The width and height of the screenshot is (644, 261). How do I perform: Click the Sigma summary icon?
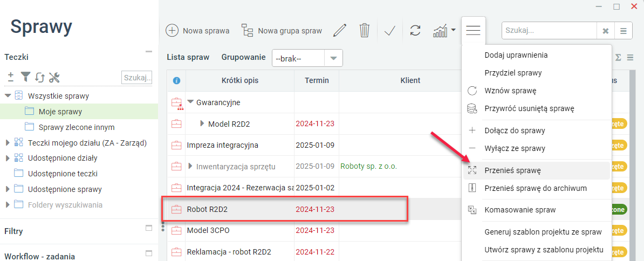click(x=618, y=58)
